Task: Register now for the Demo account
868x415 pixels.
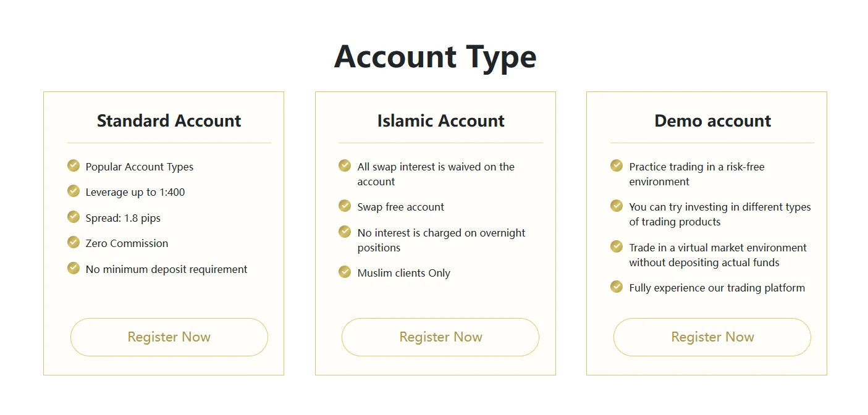Action: 712,337
